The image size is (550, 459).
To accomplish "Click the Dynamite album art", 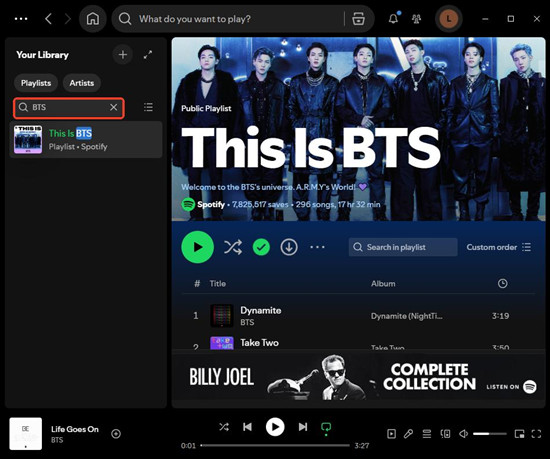I will 222,316.
